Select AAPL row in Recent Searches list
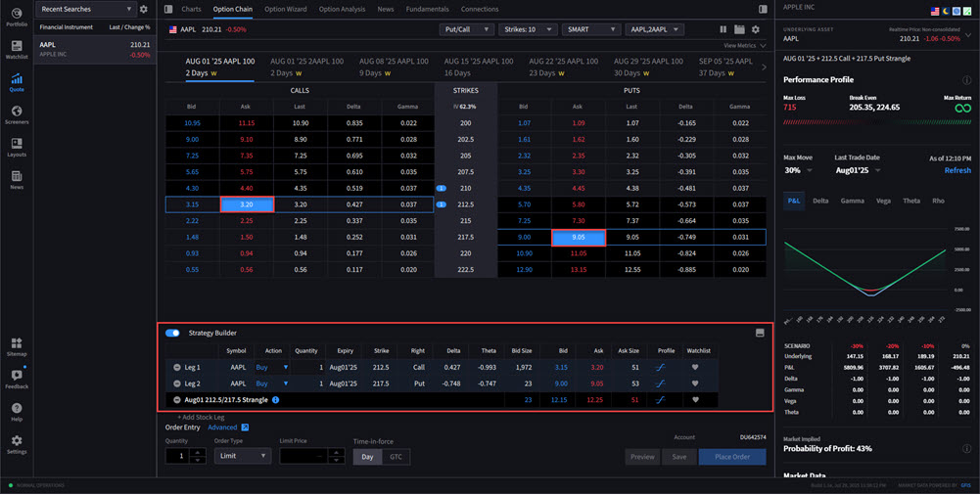Screen dimensions: 980x495 coord(95,50)
